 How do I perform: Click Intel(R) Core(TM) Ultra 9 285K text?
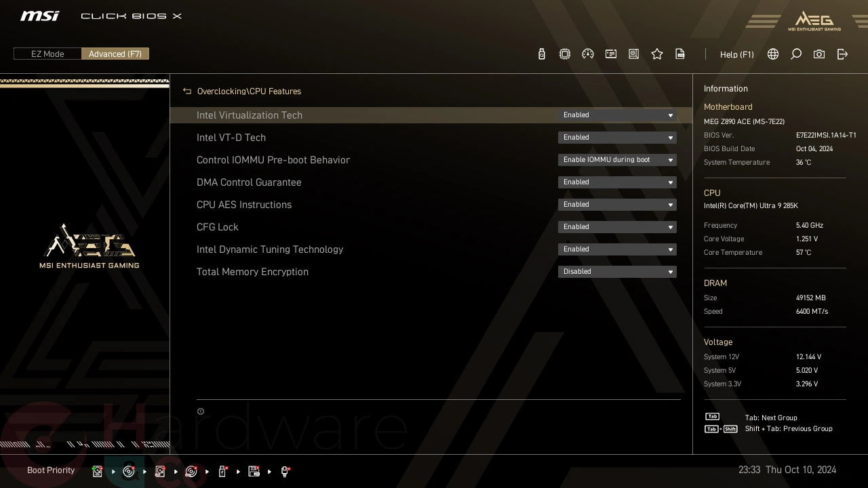pos(751,206)
